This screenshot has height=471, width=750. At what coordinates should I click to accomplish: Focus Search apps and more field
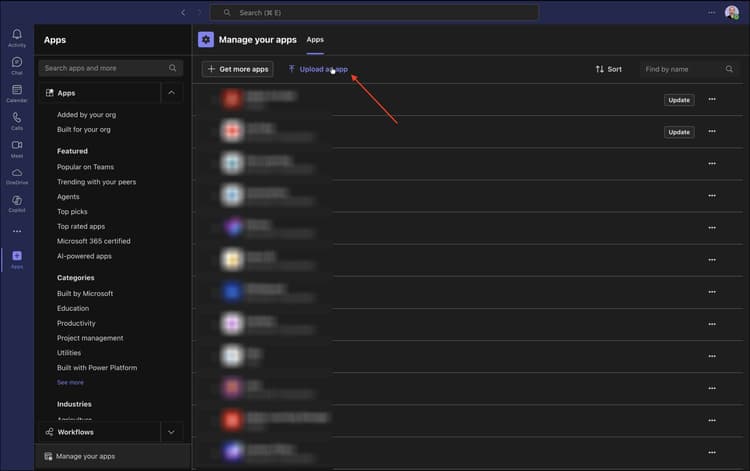coord(110,68)
